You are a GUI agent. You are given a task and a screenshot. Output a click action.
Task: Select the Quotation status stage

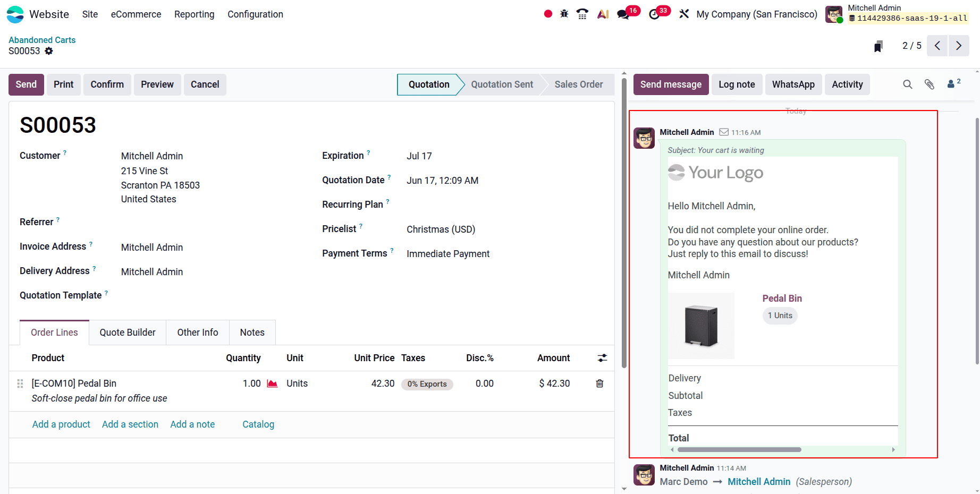click(x=429, y=84)
